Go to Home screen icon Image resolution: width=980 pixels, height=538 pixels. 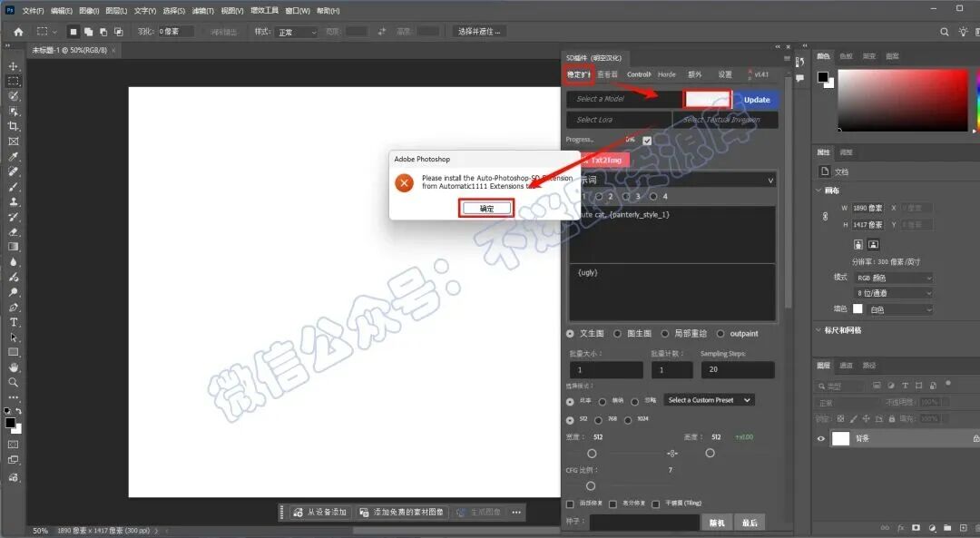click(18, 32)
